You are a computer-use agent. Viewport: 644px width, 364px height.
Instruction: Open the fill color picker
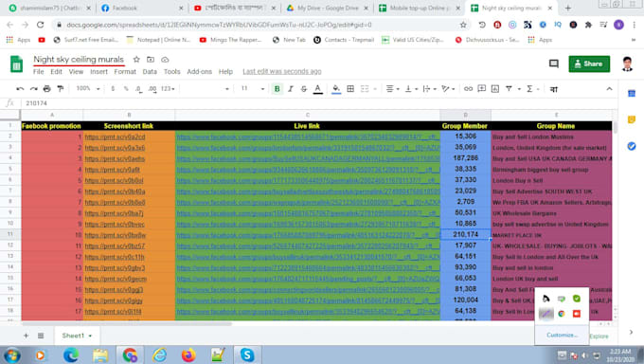point(336,89)
